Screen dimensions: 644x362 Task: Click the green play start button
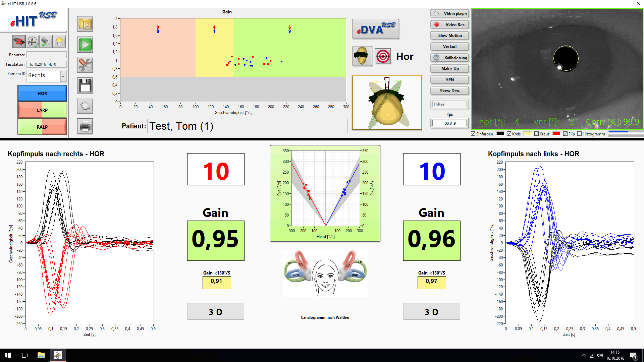(85, 45)
